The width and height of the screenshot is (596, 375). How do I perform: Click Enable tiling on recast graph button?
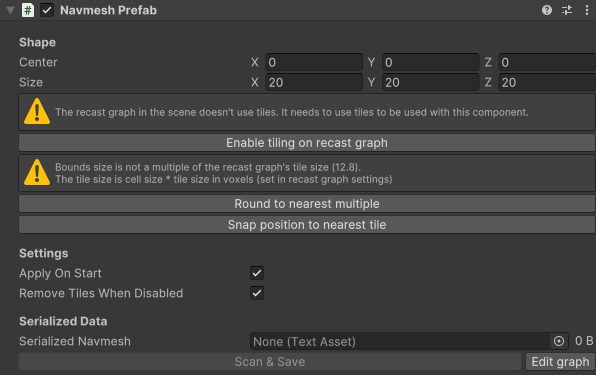tap(307, 142)
